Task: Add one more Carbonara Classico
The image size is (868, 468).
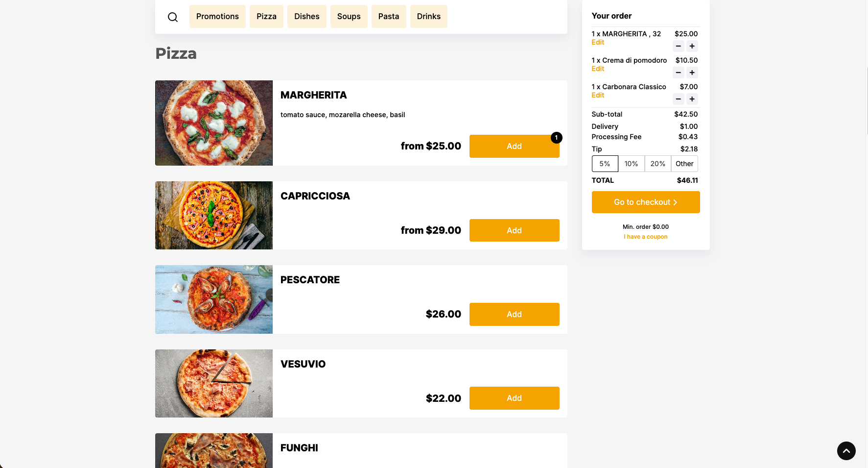Action: 692,99
